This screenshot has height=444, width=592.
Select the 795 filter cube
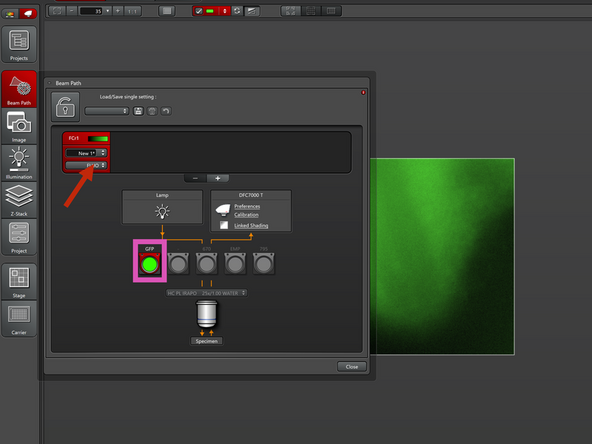pos(264,263)
